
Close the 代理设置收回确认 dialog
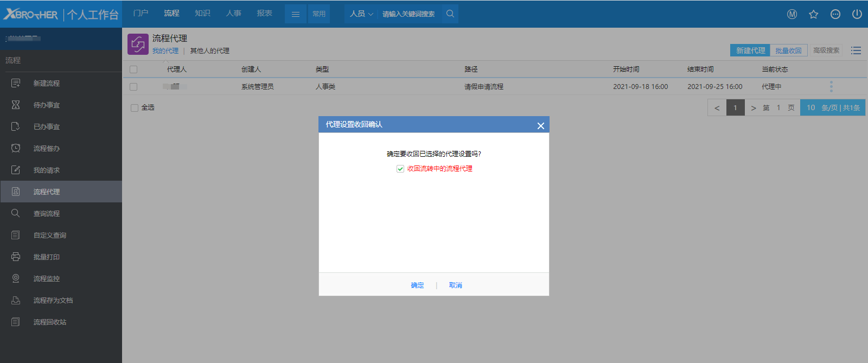coord(540,126)
